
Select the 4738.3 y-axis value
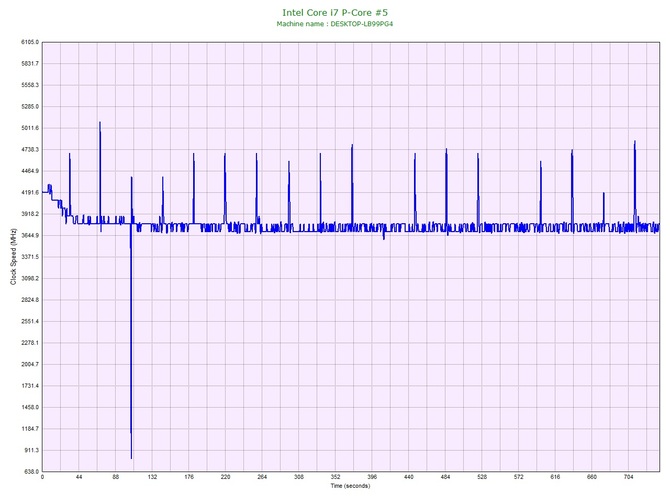(30, 150)
